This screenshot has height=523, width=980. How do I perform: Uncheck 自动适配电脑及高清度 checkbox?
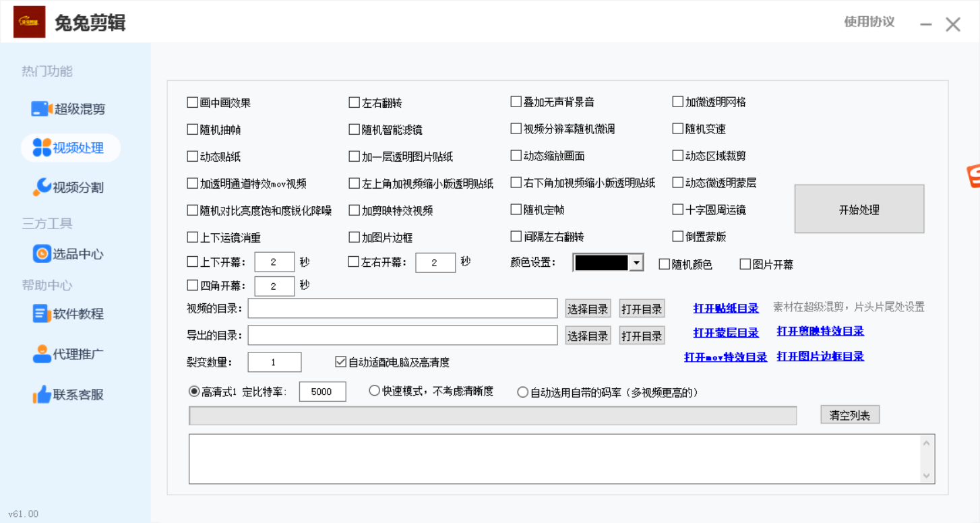(340, 362)
